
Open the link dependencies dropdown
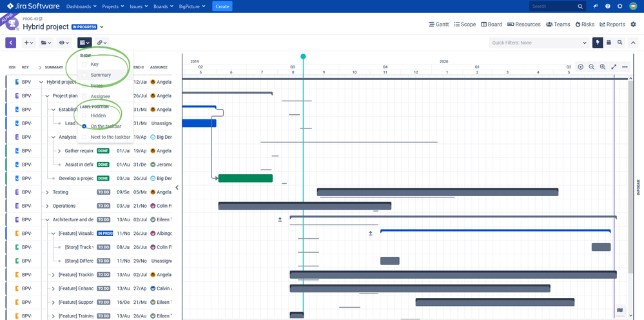[102, 43]
